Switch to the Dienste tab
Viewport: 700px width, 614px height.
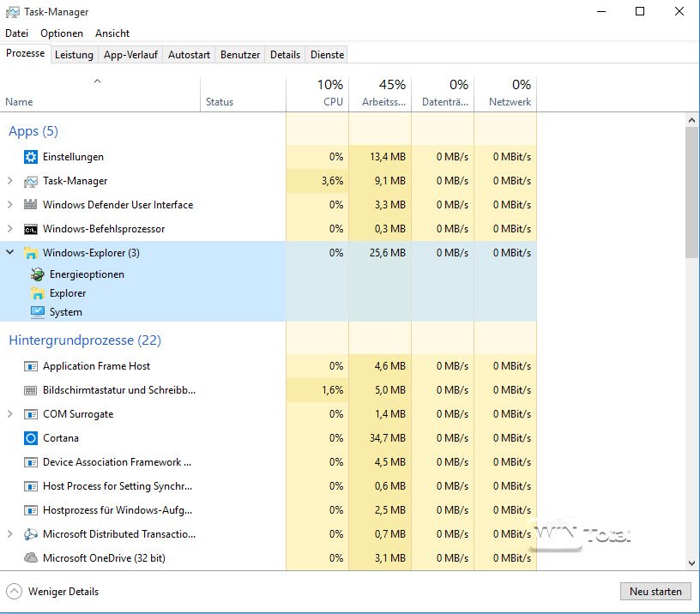tap(327, 55)
